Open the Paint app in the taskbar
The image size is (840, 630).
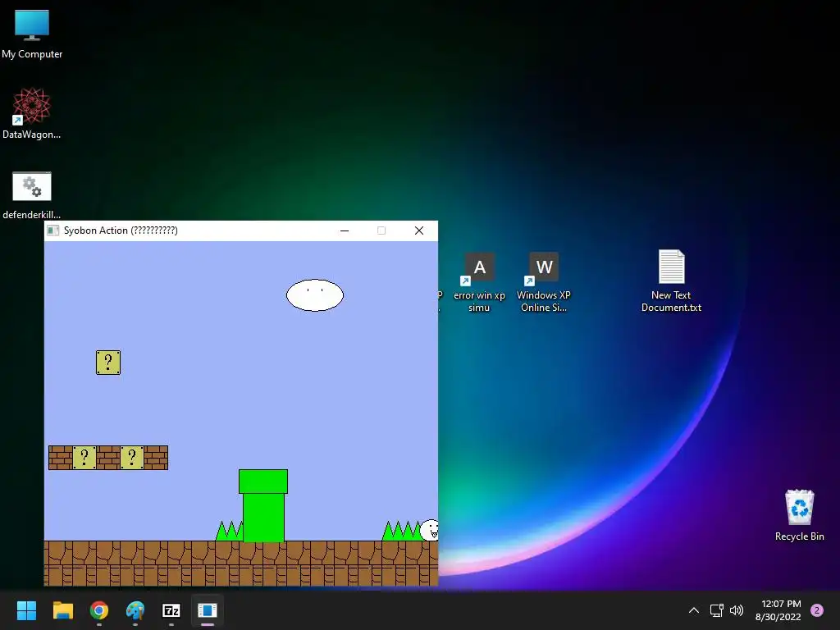tap(135, 610)
